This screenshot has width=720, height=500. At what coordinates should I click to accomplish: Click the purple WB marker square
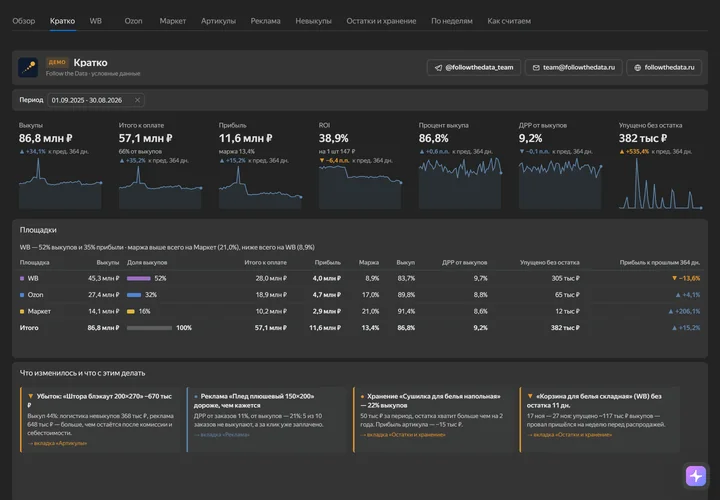22,278
